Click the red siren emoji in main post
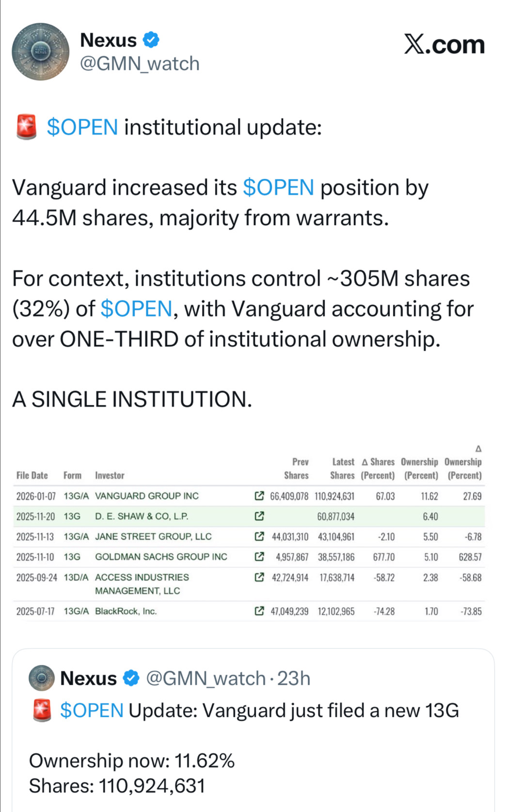This screenshot has height=812, width=506. point(27,128)
